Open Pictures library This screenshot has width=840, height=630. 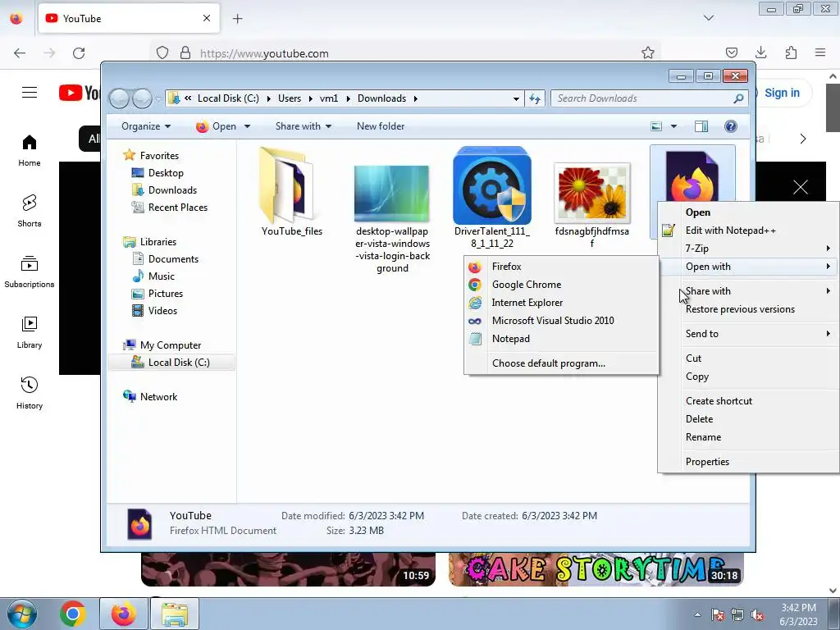[x=165, y=294]
